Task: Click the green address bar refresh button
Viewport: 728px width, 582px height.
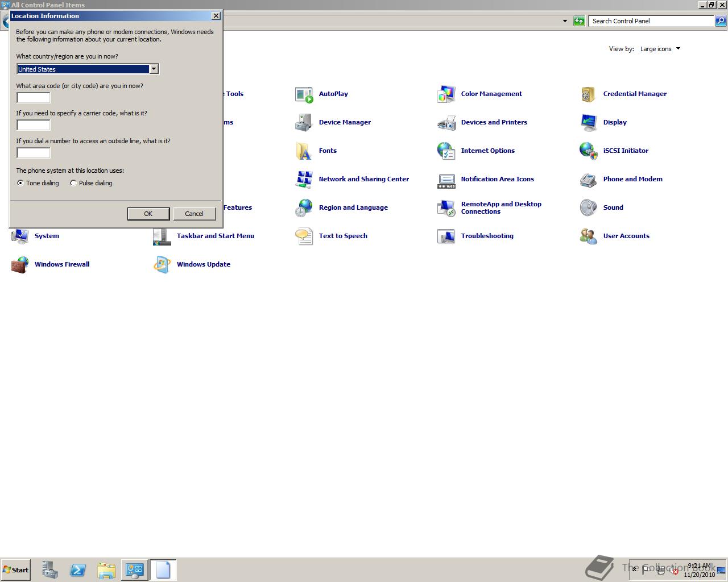Action: [579, 21]
